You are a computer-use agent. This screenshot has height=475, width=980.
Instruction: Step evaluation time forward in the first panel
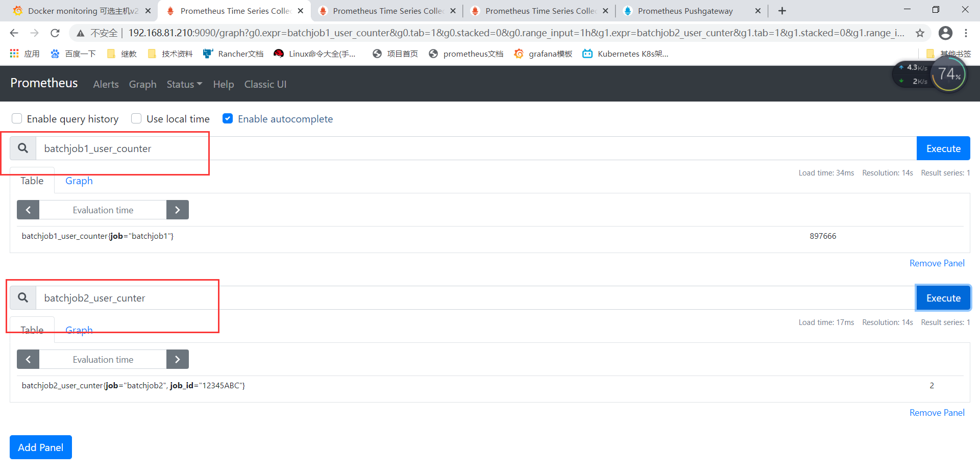[x=177, y=209]
